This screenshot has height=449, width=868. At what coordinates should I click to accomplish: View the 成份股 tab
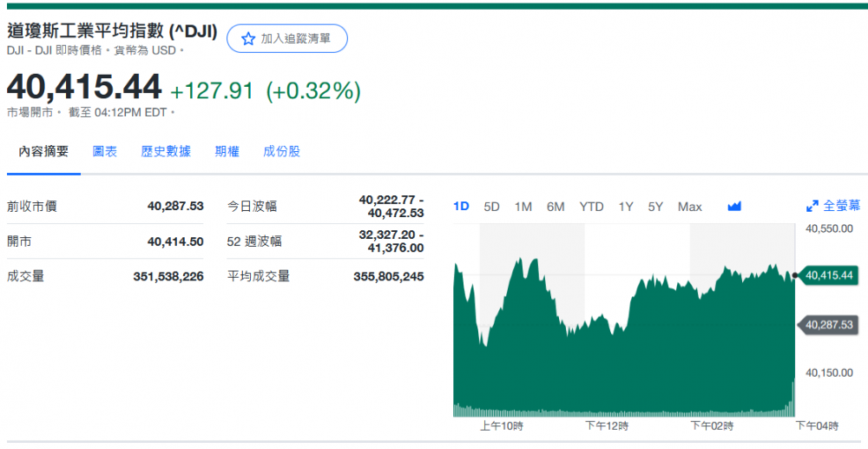[x=281, y=151]
